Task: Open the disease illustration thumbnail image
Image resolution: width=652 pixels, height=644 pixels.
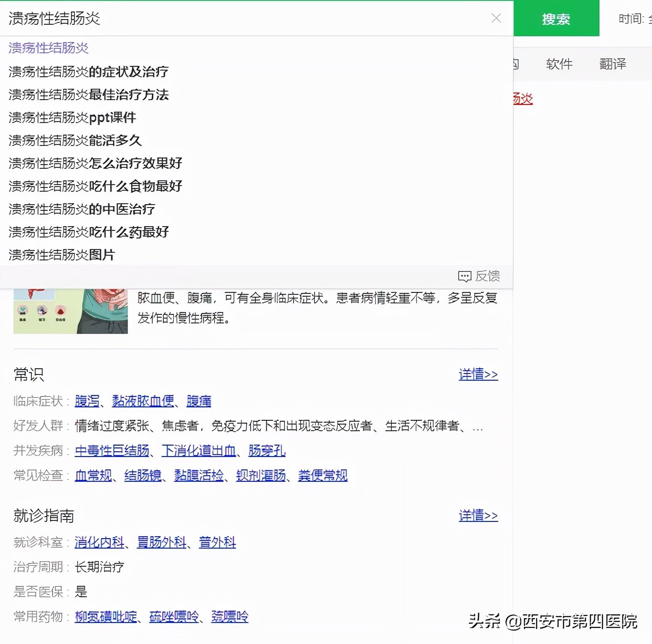Action: pyautogui.click(x=70, y=309)
